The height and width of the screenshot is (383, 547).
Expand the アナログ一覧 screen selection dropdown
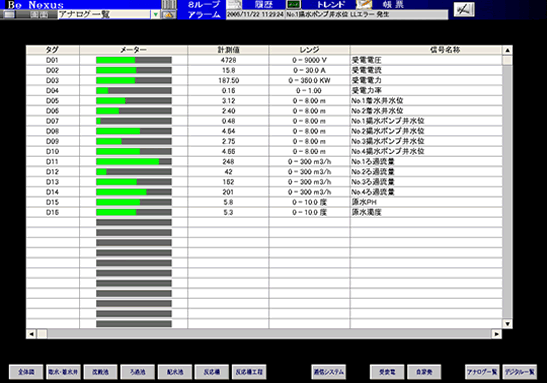tap(156, 15)
